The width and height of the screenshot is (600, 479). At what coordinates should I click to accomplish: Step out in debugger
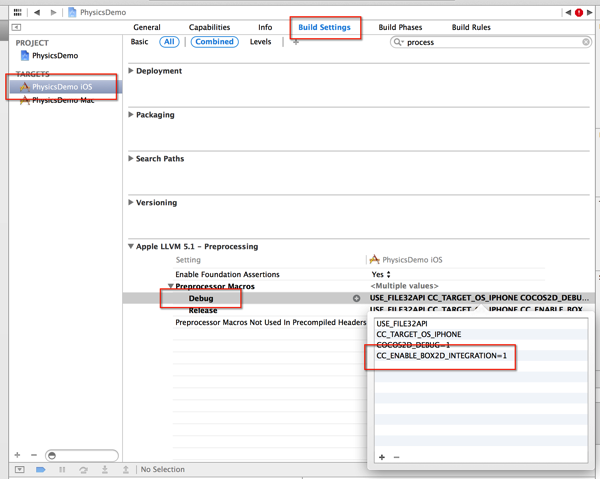point(126,469)
